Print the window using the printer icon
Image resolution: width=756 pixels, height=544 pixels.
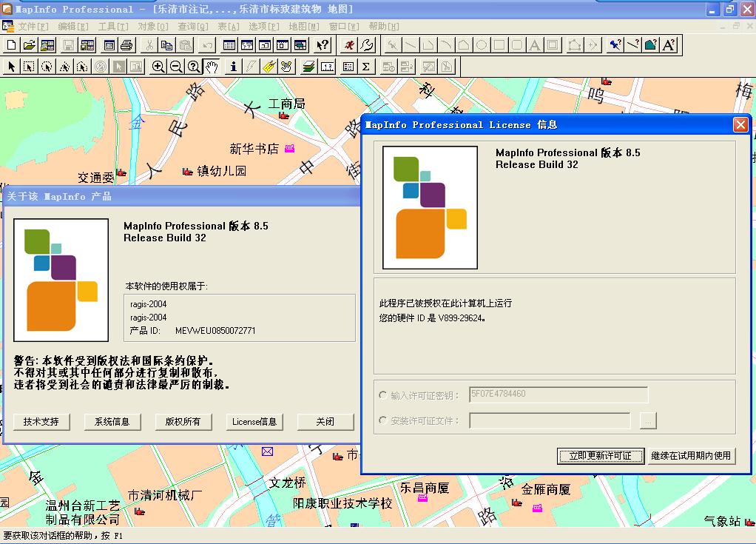(126, 45)
